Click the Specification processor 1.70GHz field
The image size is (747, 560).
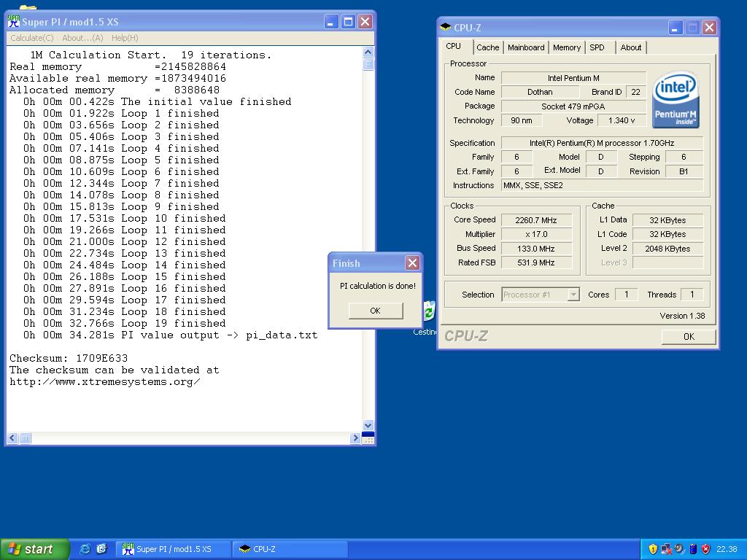click(602, 143)
